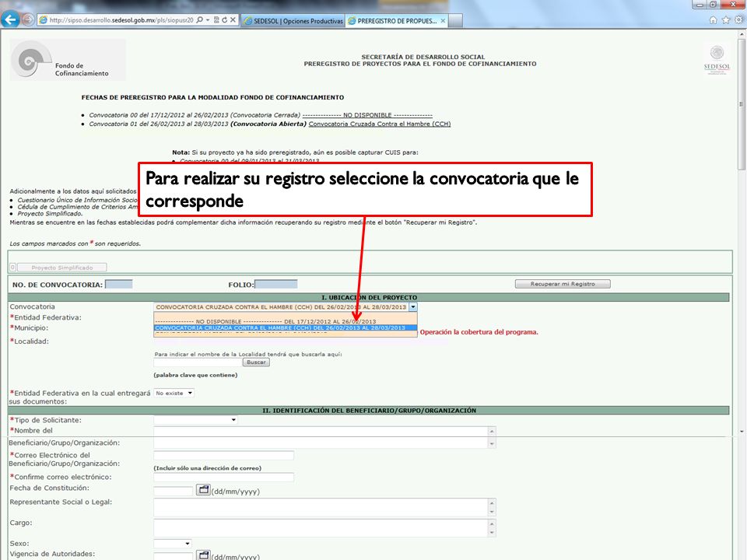Viewport: 747px width, 560px height.
Task: Click the 'Localidad:' field label
Action: [x=30, y=341]
